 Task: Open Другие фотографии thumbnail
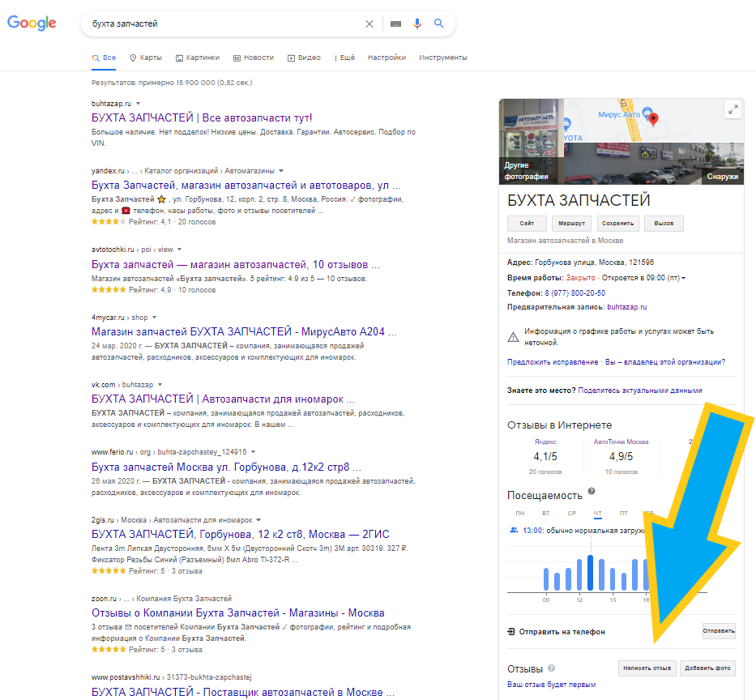pyautogui.click(x=532, y=141)
